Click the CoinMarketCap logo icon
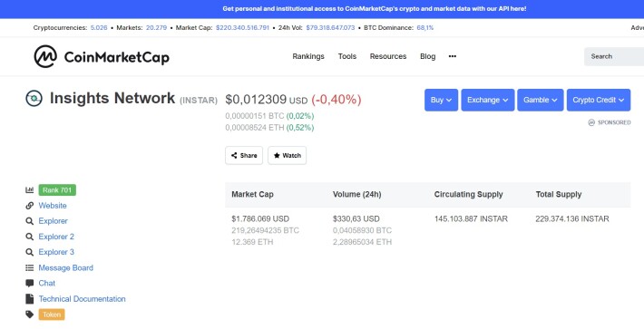Screen dimensions: 644x329 pos(45,56)
